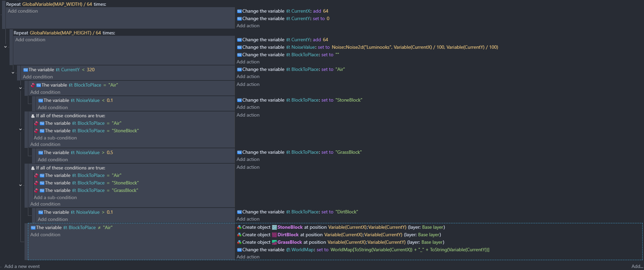Click the "Add..." link at bottom right

tap(637, 267)
